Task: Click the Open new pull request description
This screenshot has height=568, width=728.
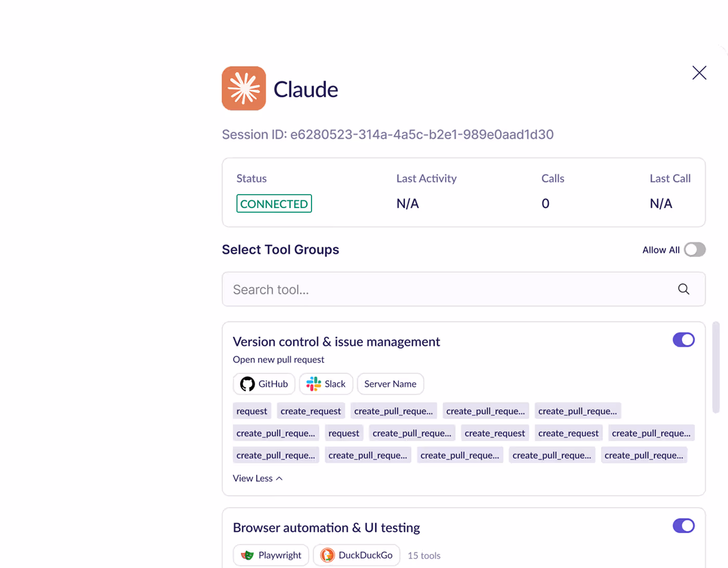Action: (279, 359)
